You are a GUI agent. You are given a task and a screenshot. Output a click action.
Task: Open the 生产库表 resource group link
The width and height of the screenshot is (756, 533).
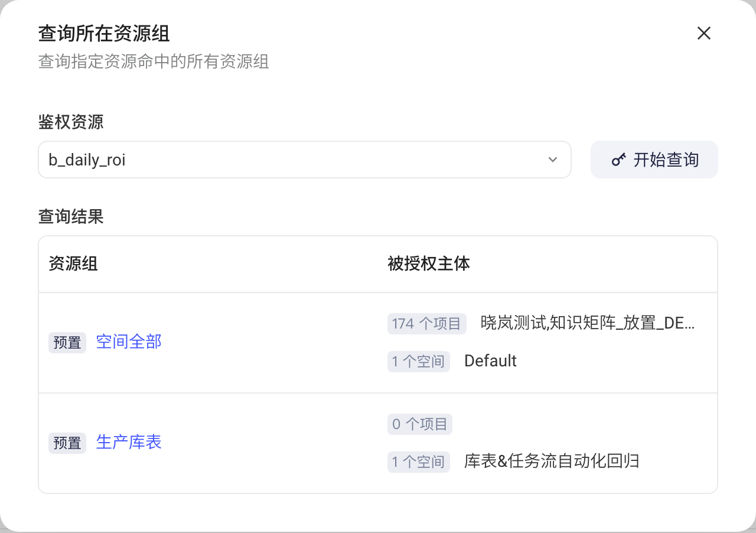[x=129, y=442]
